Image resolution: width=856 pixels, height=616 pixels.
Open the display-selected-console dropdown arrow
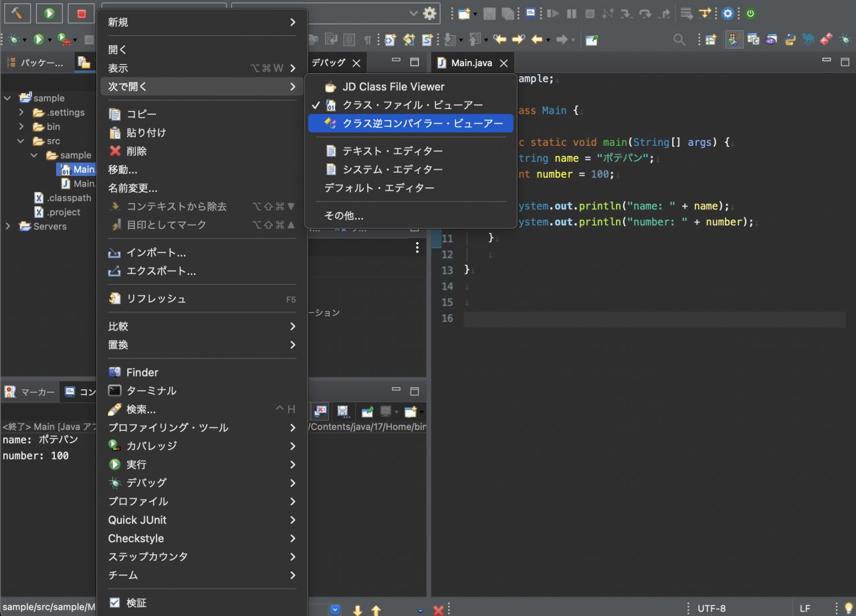point(397,413)
